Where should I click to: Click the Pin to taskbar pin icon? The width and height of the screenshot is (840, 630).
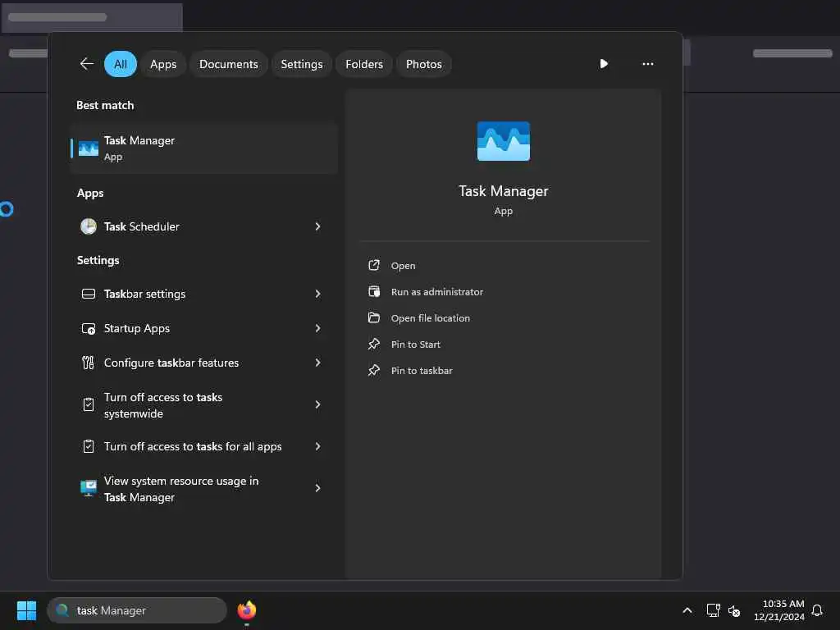[374, 370]
